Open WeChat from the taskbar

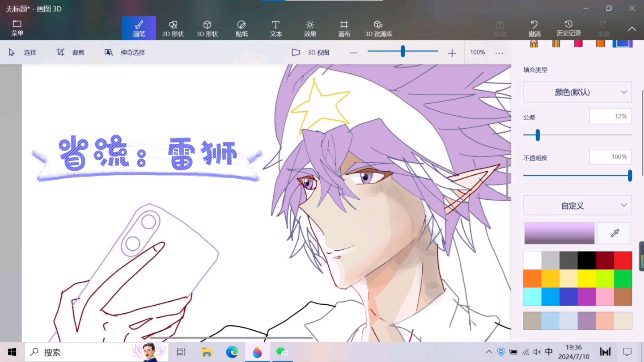282,352
